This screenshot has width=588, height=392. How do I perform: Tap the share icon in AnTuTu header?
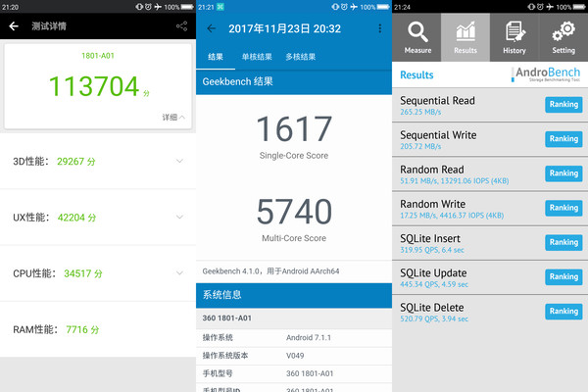point(181,26)
